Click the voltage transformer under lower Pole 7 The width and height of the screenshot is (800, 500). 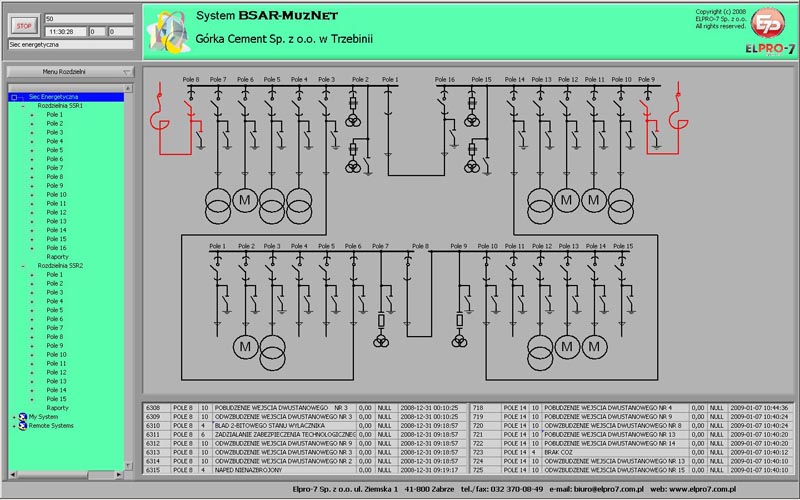(x=381, y=340)
